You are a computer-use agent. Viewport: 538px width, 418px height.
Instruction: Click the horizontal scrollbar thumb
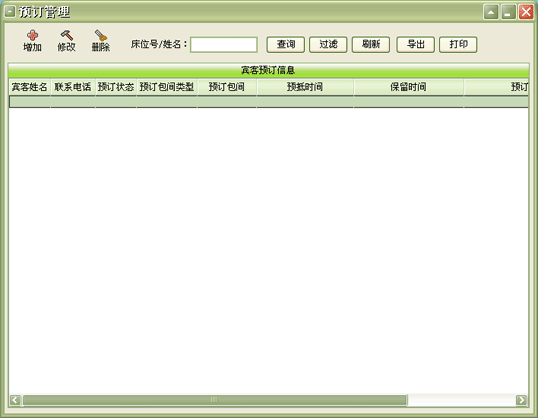coord(214,400)
